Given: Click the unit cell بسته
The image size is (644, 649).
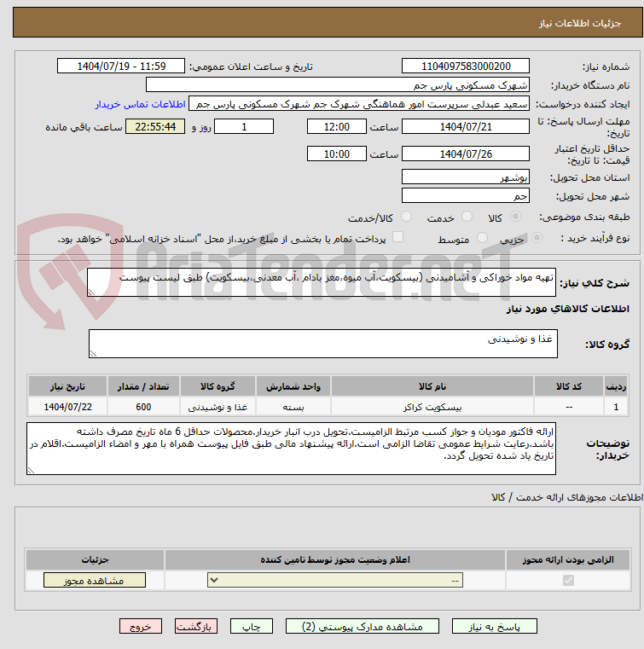Looking at the screenshot, I should pos(293,407).
